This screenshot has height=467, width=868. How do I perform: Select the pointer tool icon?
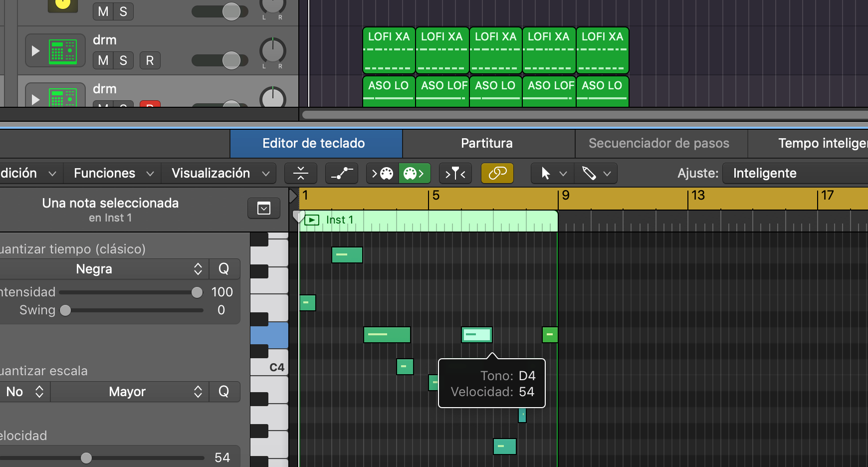click(x=546, y=173)
